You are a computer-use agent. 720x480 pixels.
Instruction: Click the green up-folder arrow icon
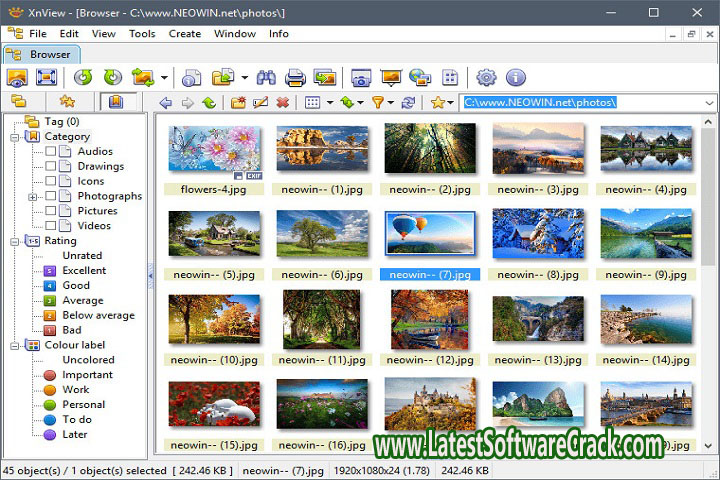point(209,102)
